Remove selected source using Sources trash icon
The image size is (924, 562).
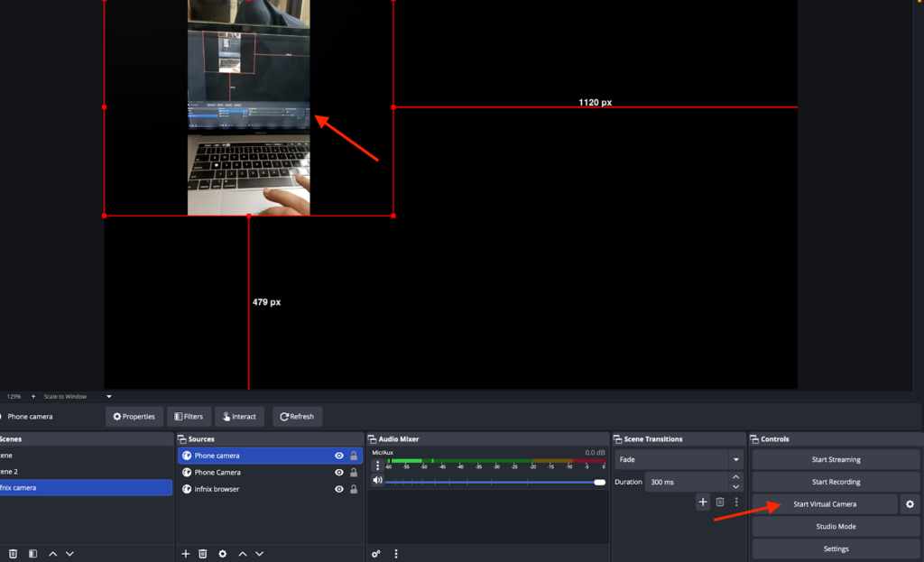pos(203,553)
